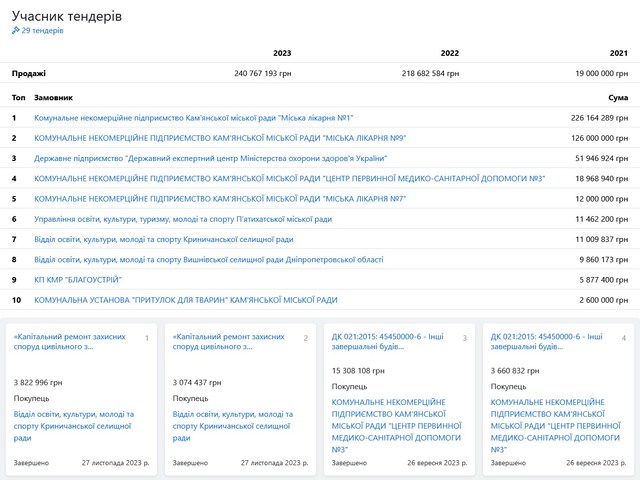Viewport: 640px width, 480px height.
Task: Open tender card 1 title 'Капітальний ремонт захисних споруд'
Action: point(70,342)
